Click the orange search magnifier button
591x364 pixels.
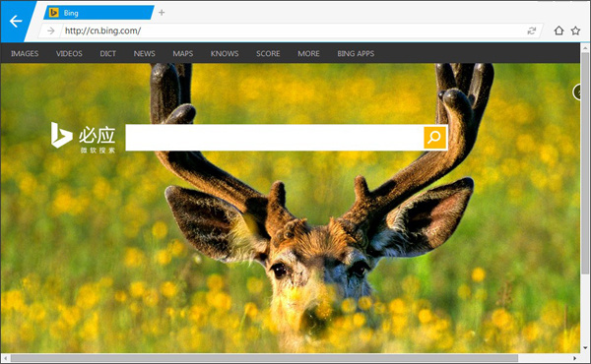[434, 138]
